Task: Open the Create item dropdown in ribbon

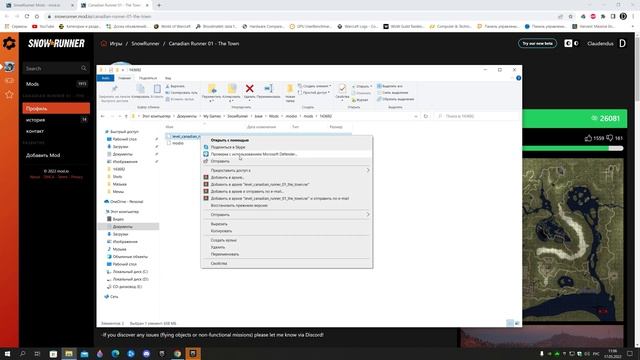Action: [315, 86]
